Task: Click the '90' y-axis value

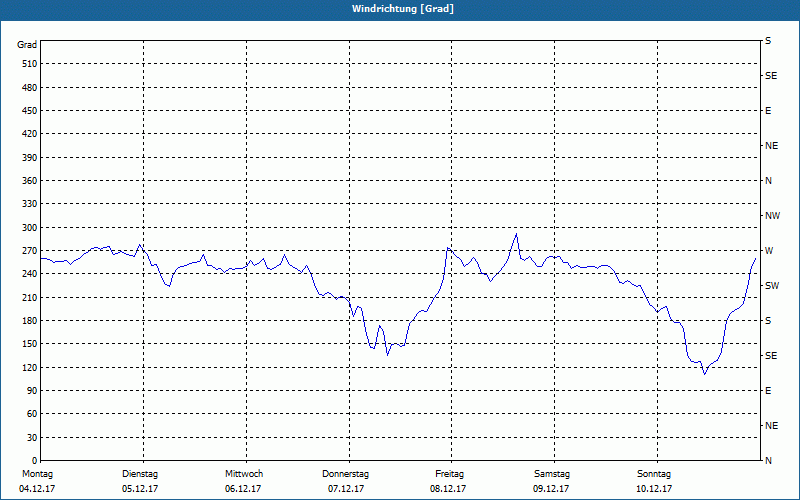Action: point(32,391)
